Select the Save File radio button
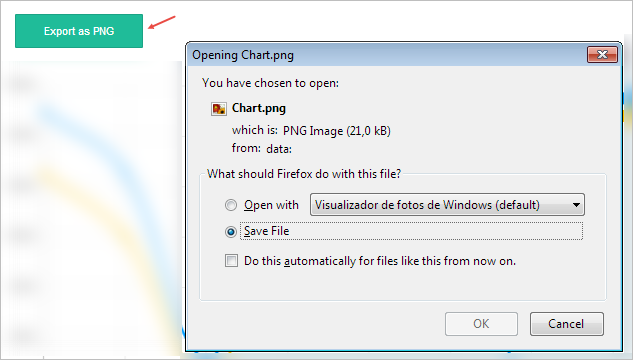 pyautogui.click(x=231, y=232)
